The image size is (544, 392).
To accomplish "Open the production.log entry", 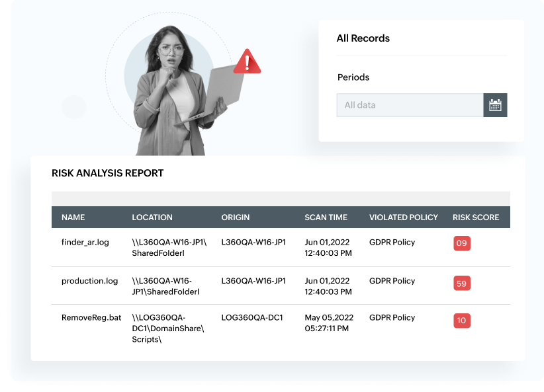I will [89, 280].
